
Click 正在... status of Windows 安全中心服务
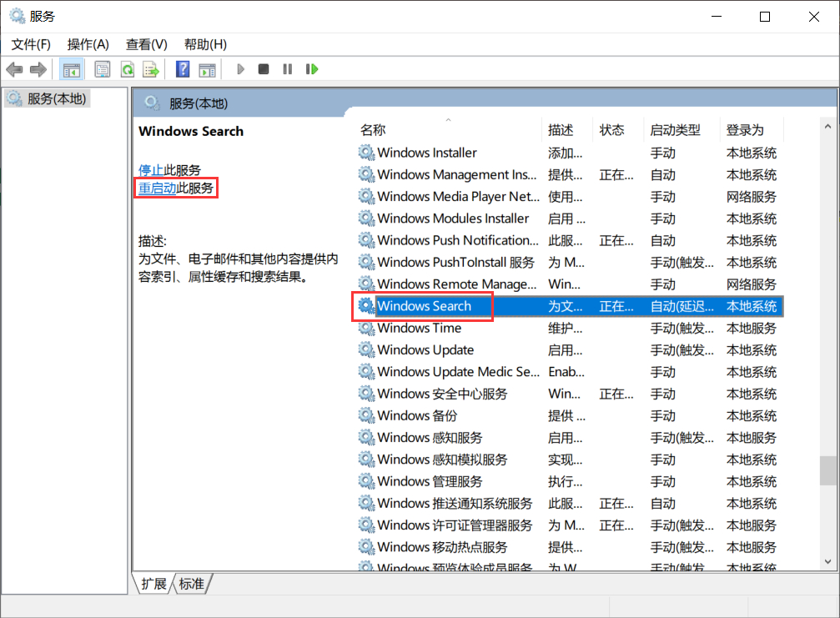pyautogui.click(x=616, y=394)
